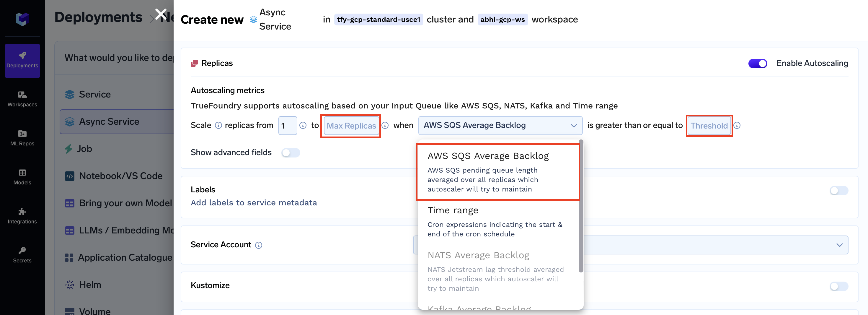Close the Create new panel
868x315 pixels.
coord(161,14)
